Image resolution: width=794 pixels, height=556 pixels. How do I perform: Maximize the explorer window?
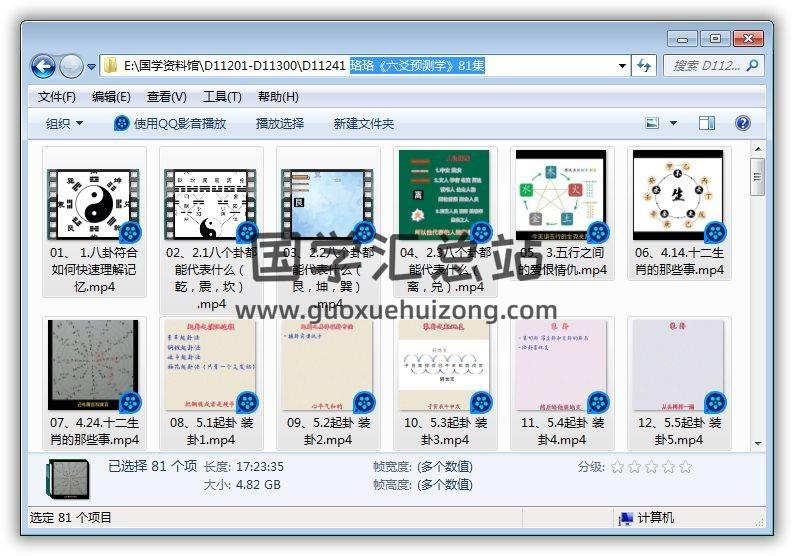[x=714, y=38]
